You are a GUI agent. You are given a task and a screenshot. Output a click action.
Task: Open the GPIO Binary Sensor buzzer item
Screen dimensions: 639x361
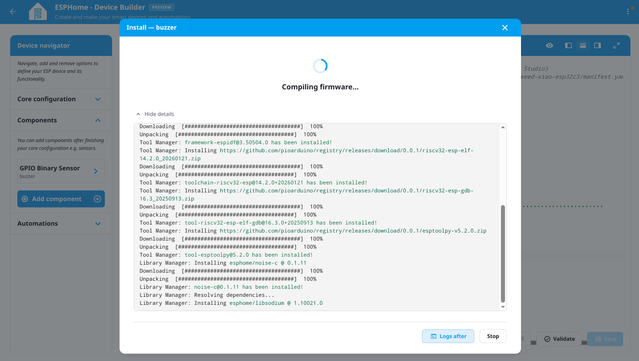point(61,171)
